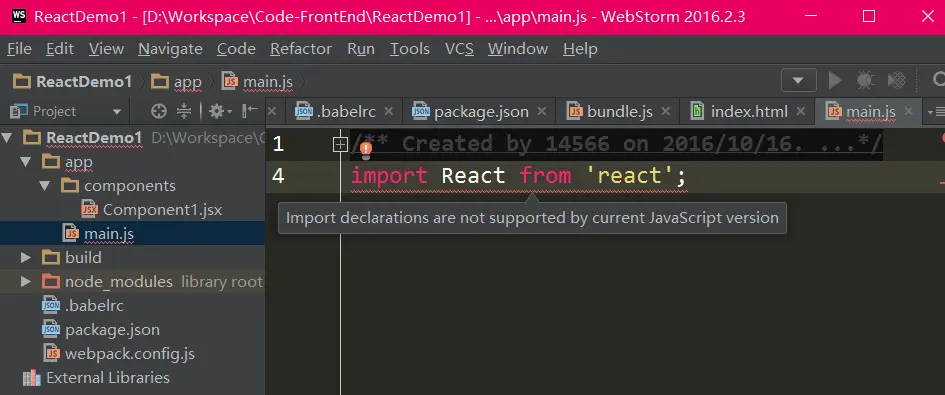Open the Window menu
The height and width of the screenshot is (395, 945).
(518, 49)
